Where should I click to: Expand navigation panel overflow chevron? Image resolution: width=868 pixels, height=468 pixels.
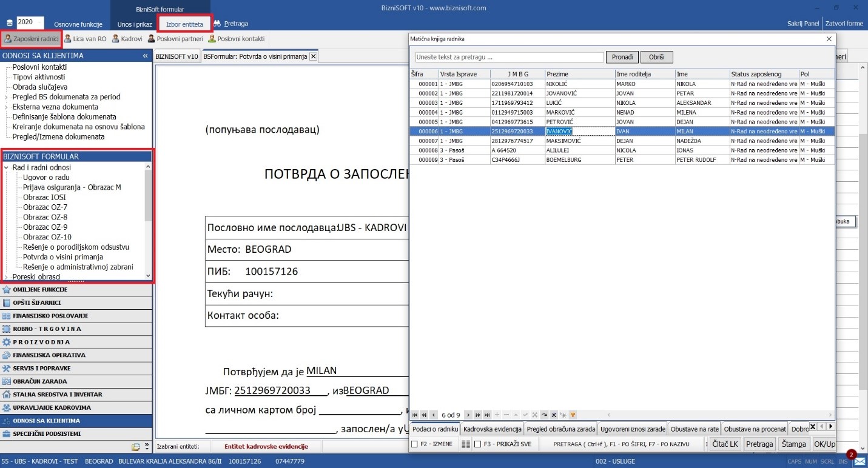pyautogui.click(x=147, y=447)
